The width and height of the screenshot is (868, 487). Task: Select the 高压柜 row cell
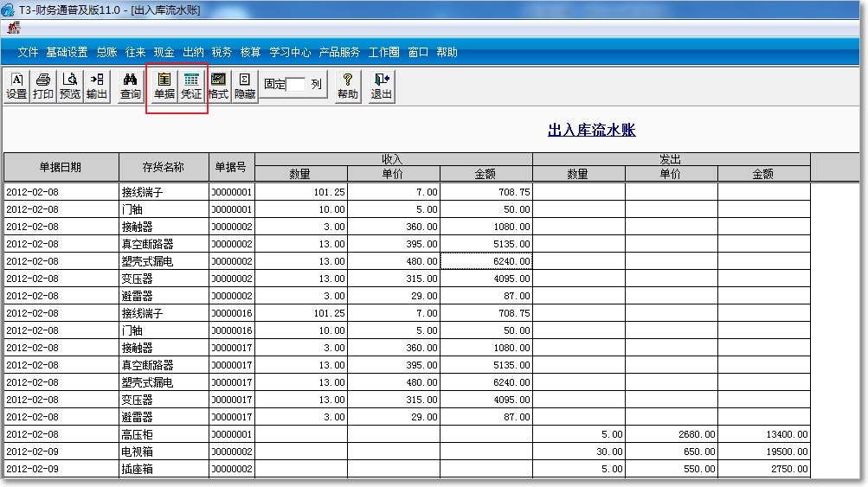[x=164, y=434]
